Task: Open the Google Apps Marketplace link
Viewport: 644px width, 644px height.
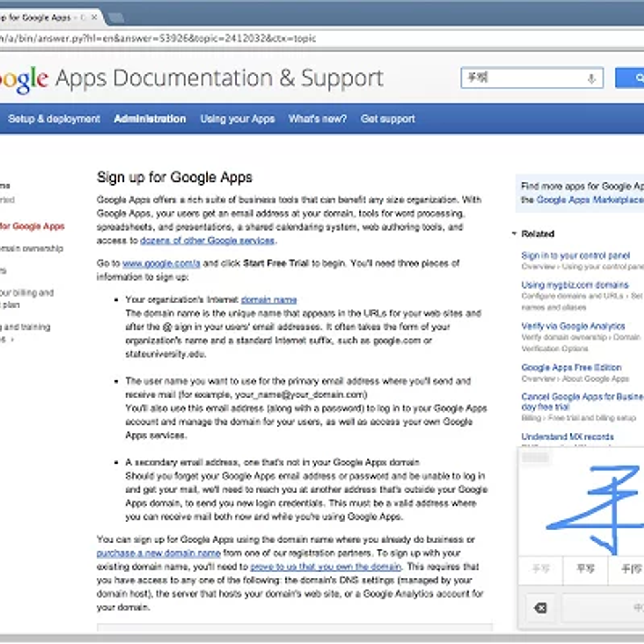Action: tap(590, 200)
